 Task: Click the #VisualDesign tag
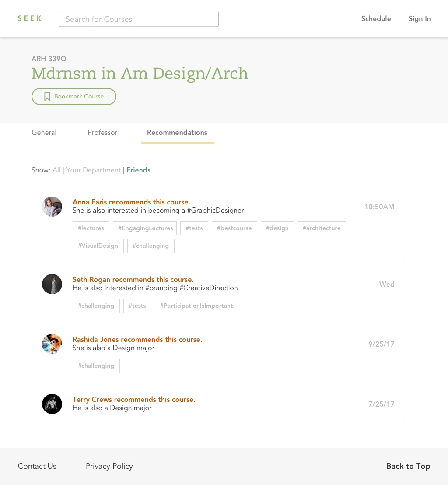(98, 246)
